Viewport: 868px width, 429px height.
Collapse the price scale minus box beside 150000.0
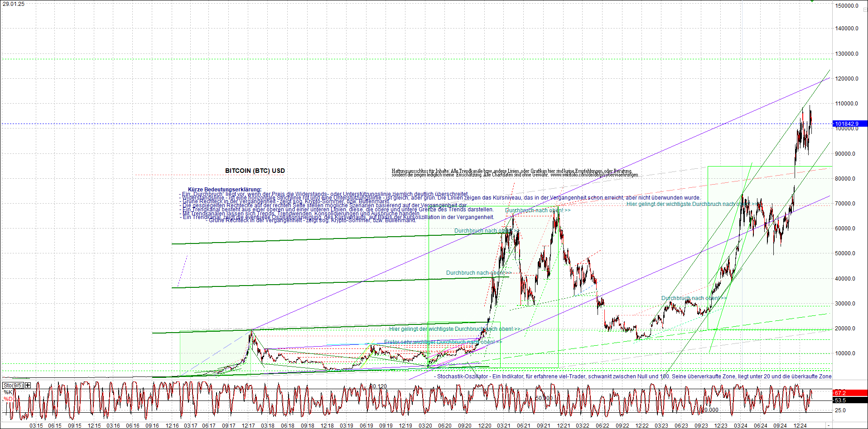point(865,10)
